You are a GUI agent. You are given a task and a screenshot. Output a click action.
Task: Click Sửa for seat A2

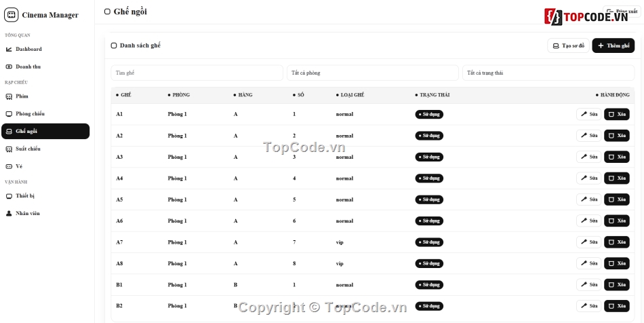point(588,136)
